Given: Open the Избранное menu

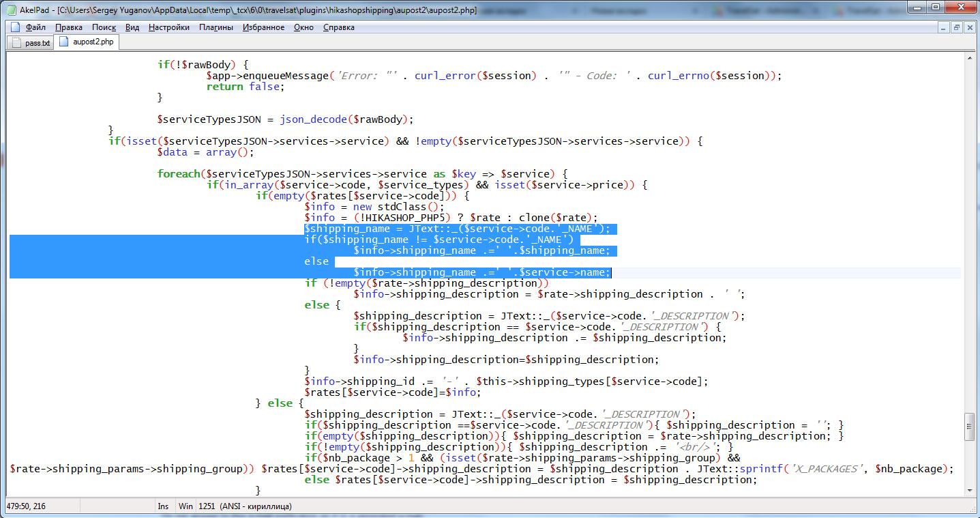Looking at the screenshot, I should (263, 27).
